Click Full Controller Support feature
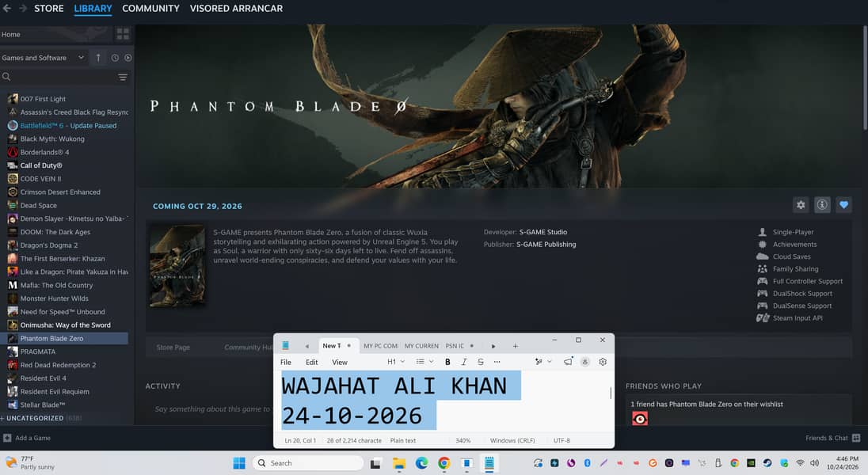868x475 pixels. click(808, 281)
